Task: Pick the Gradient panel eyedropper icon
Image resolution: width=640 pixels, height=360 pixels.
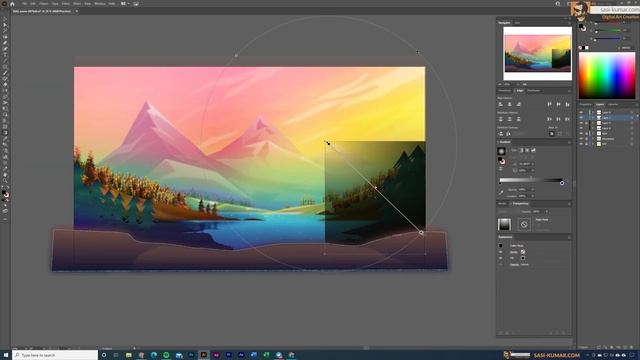Action: [x=501, y=192]
